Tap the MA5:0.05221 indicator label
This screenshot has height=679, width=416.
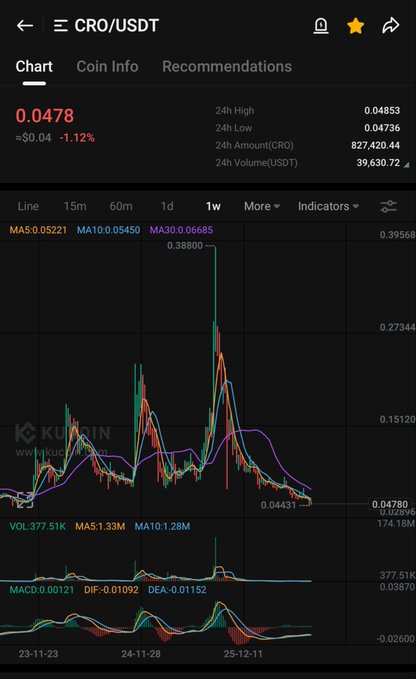tap(38, 230)
